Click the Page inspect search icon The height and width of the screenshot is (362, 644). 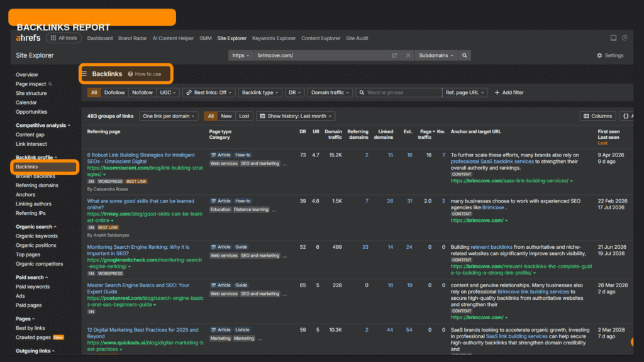click(50, 84)
